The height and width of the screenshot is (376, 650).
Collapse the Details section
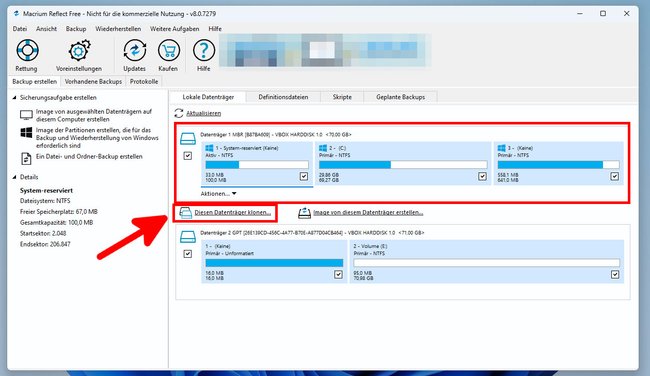[14, 177]
